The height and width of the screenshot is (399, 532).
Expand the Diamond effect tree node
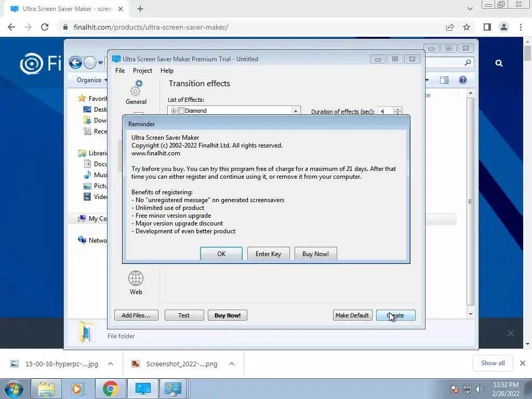(x=174, y=111)
